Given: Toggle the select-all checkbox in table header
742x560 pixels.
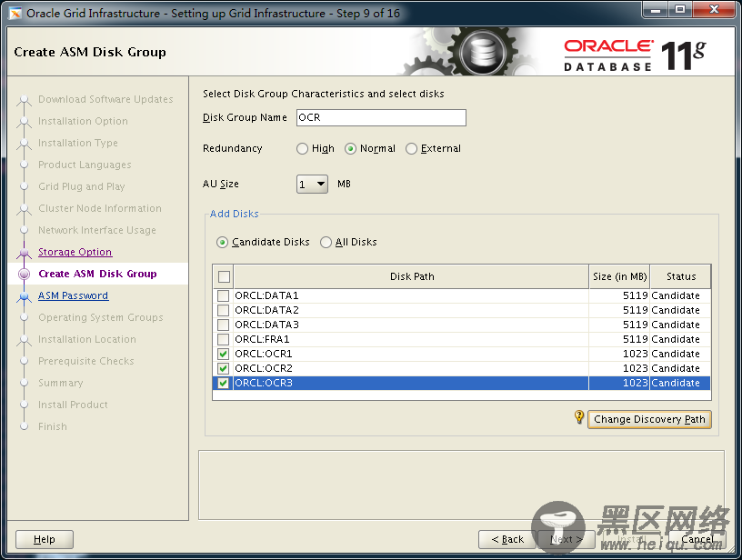Looking at the screenshot, I should [x=224, y=276].
